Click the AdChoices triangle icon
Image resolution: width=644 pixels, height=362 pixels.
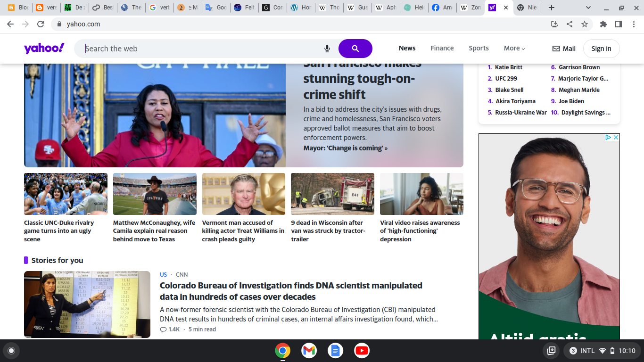(609, 138)
